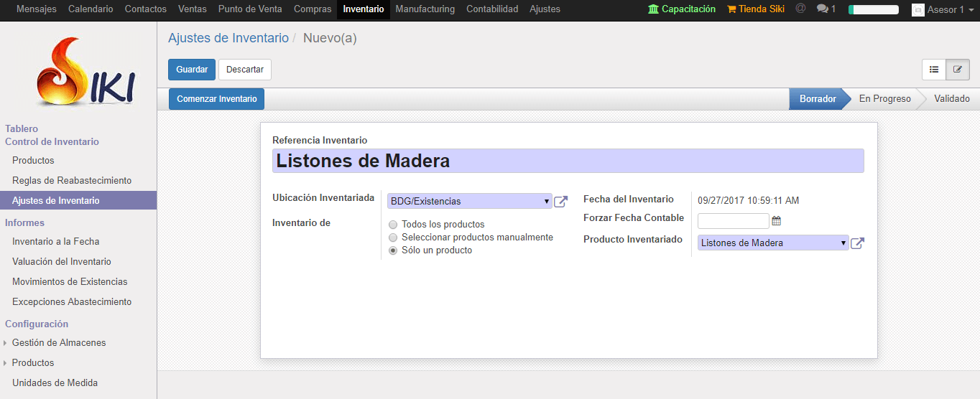Image resolution: width=980 pixels, height=399 pixels.
Task: Open Inventario menu
Action: 364,9
